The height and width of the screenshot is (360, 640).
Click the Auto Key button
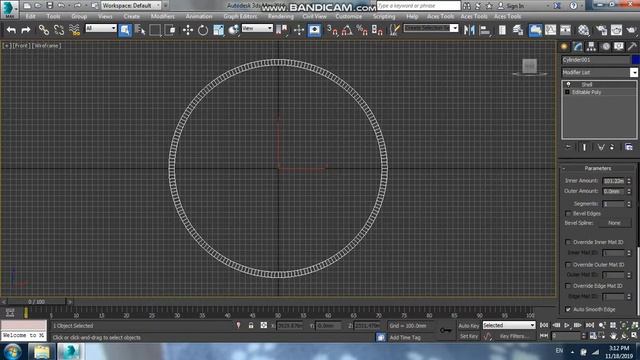[469, 326]
